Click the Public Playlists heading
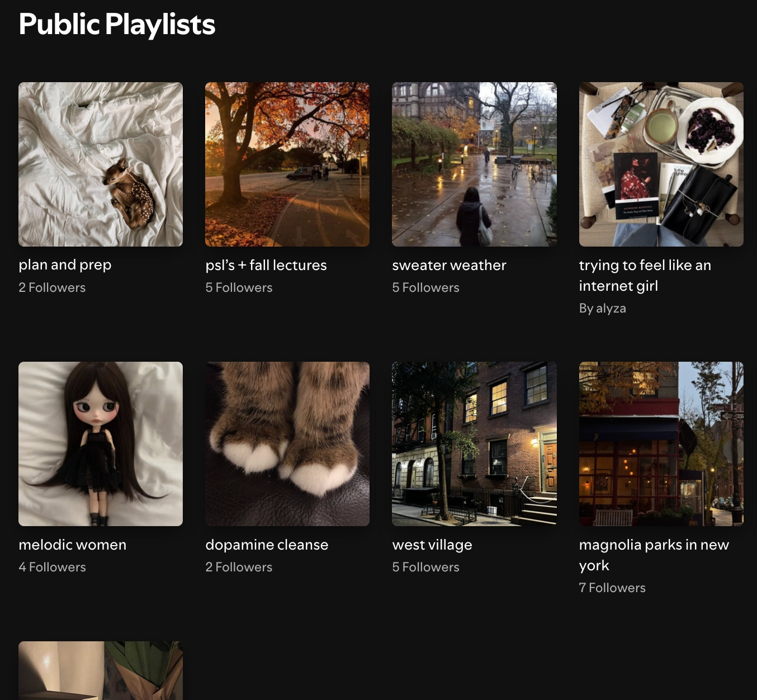The image size is (757, 700). coord(117,25)
